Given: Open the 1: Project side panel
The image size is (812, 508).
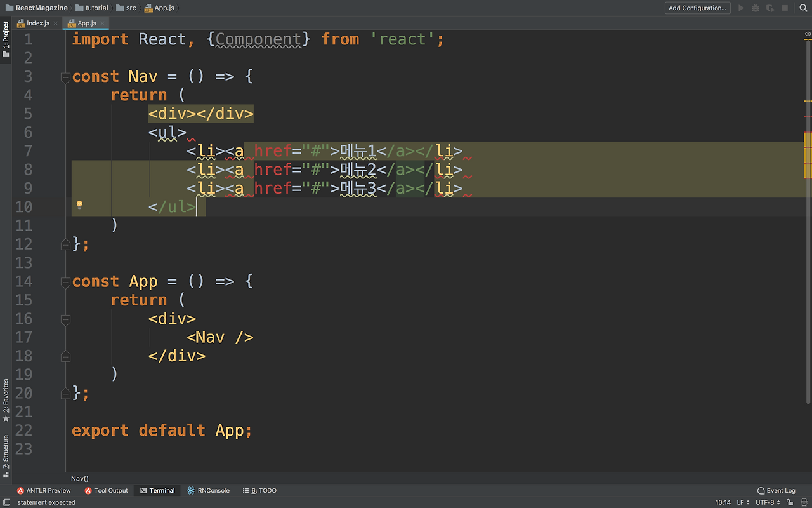Looking at the screenshot, I should point(6,39).
